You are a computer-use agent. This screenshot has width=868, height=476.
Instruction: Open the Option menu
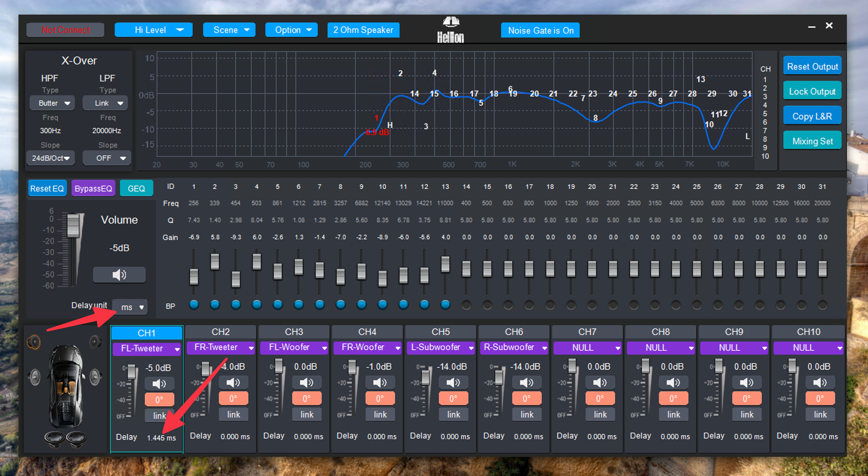[x=291, y=30]
